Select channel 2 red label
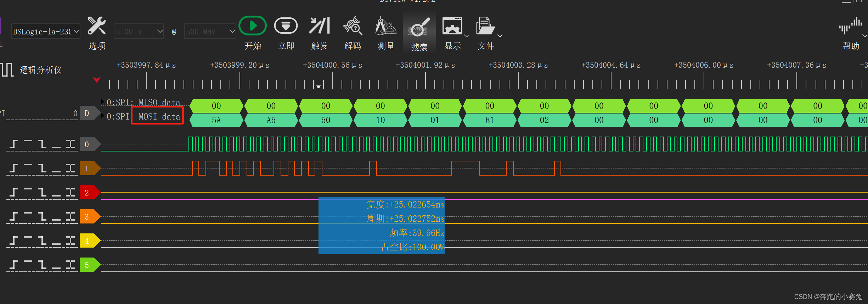The image size is (868, 304). click(90, 193)
